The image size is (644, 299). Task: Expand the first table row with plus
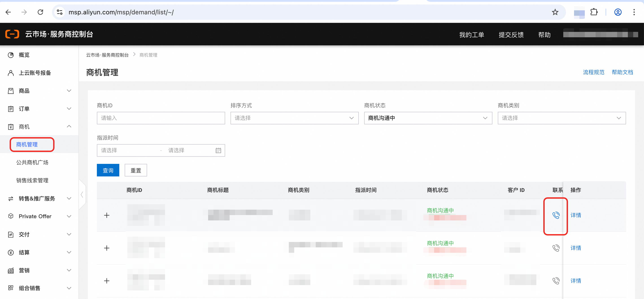click(107, 215)
